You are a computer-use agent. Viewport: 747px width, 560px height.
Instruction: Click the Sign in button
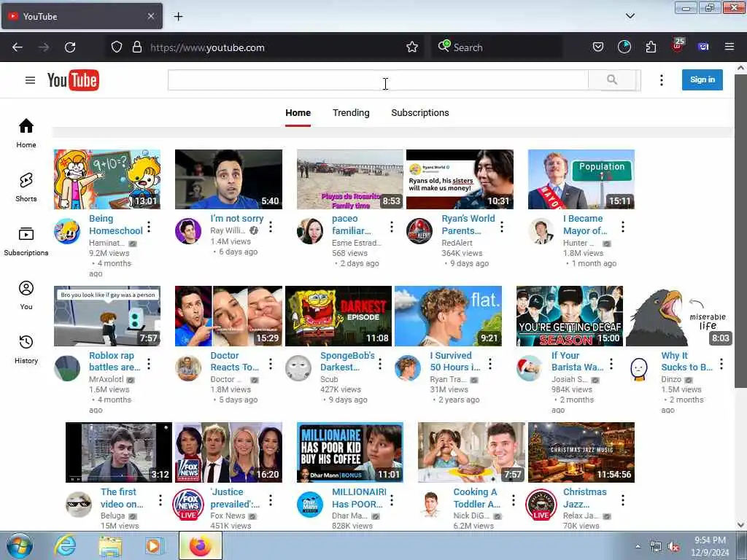pos(703,79)
